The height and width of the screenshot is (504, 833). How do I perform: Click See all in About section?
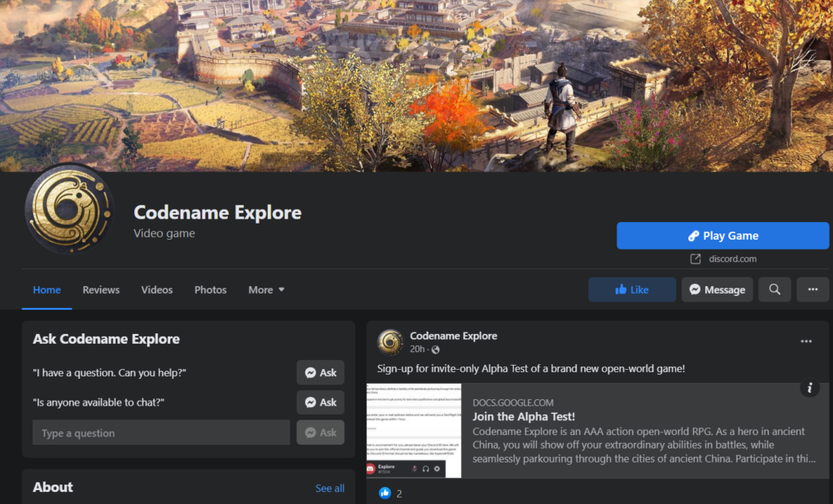point(330,488)
